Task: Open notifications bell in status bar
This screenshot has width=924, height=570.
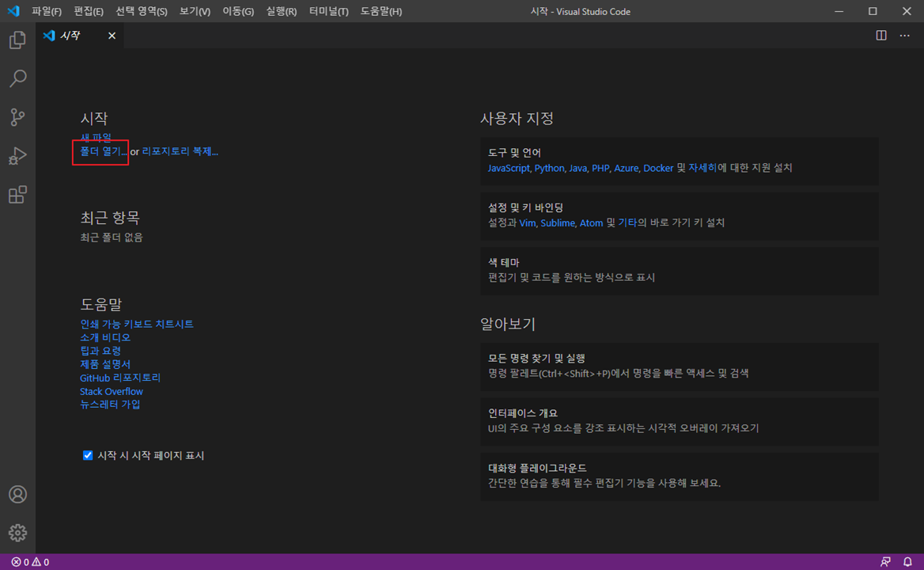Action: click(907, 562)
